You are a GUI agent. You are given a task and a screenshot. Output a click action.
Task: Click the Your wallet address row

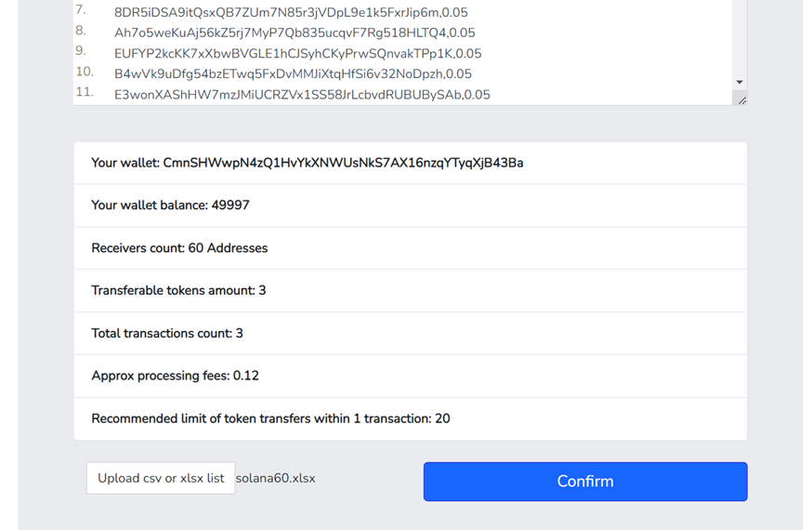click(x=410, y=163)
